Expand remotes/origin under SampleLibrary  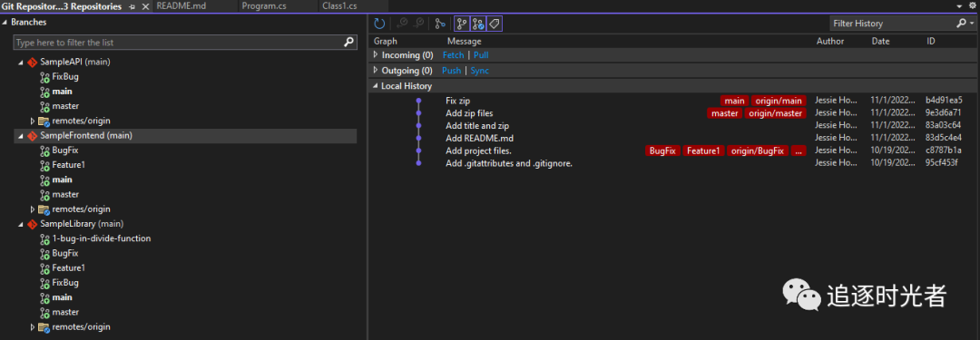coord(33,327)
